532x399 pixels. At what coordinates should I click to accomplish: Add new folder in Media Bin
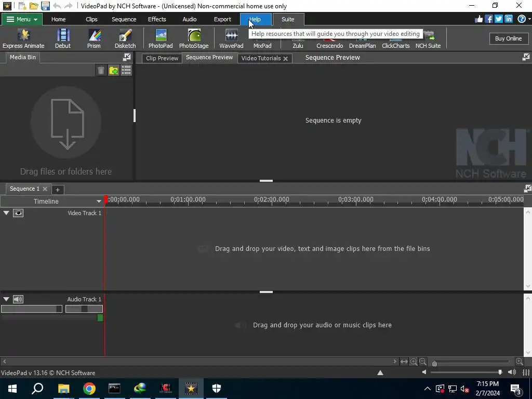[x=114, y=70]
